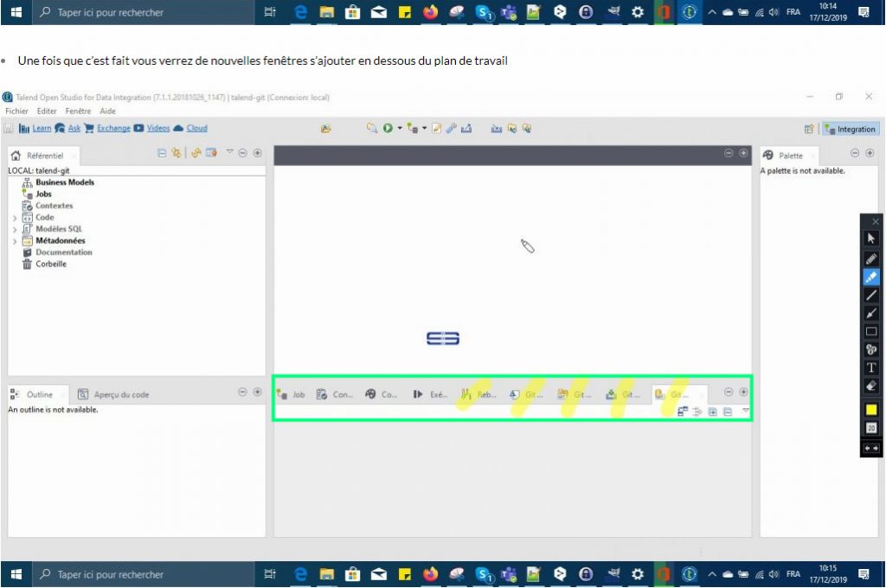886x588 pixels.
Task: Click the refresh icon in the Référentiel panel toolbar
Action: [x=196, y=152]
